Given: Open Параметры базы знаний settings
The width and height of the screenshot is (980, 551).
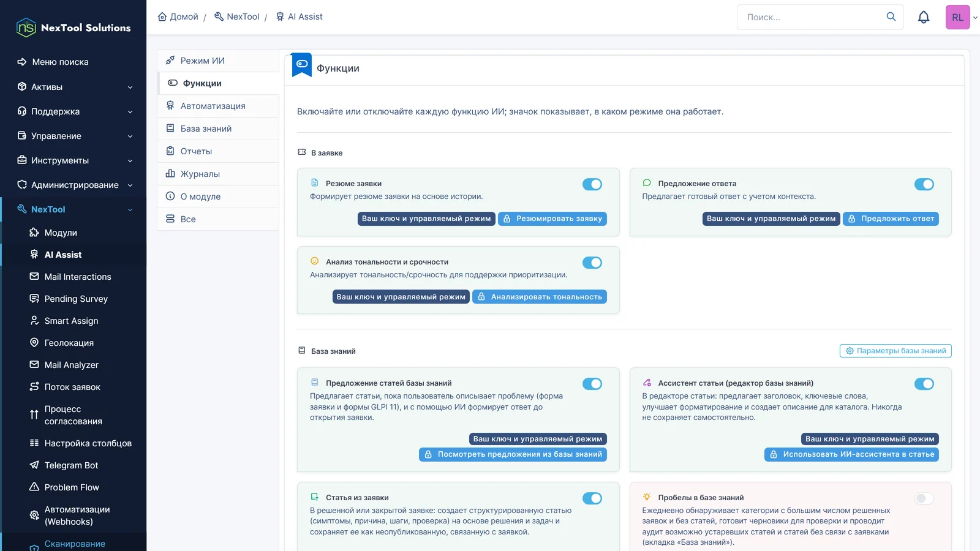Looking at the screenshot, I should [x=895, y=351].
